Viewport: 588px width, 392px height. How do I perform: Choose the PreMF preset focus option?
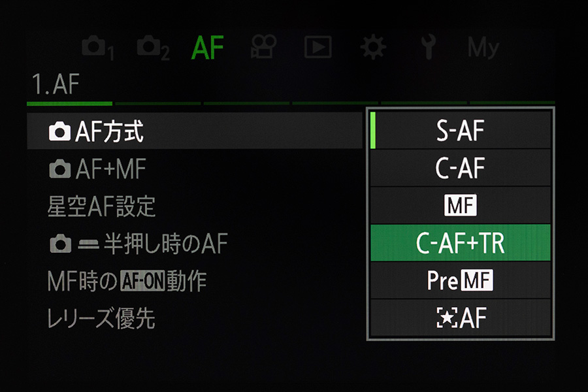460,280
